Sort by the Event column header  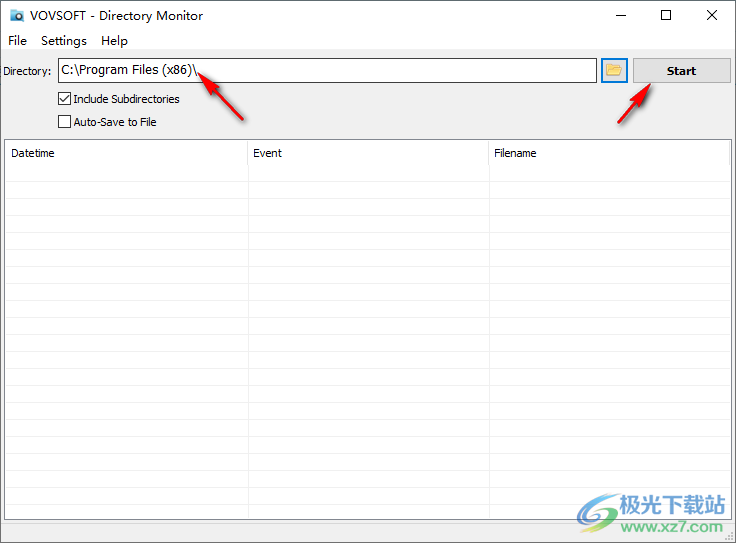point(368,153)
